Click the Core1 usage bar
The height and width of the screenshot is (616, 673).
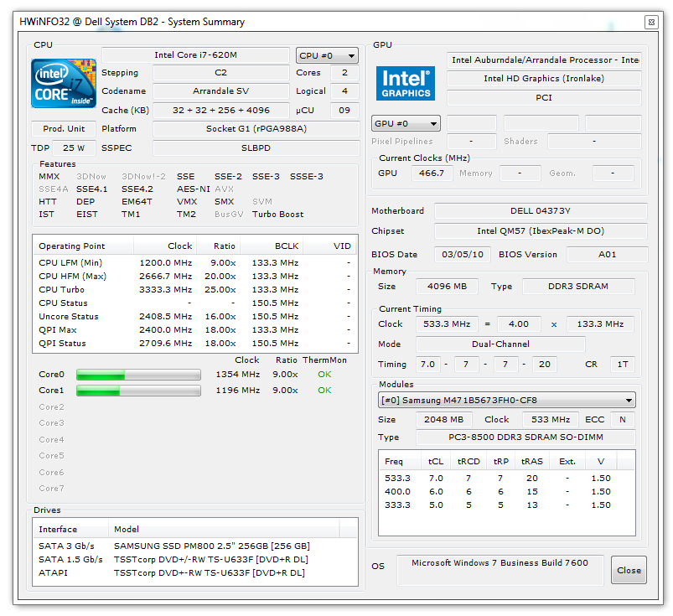tap(138, 391)
